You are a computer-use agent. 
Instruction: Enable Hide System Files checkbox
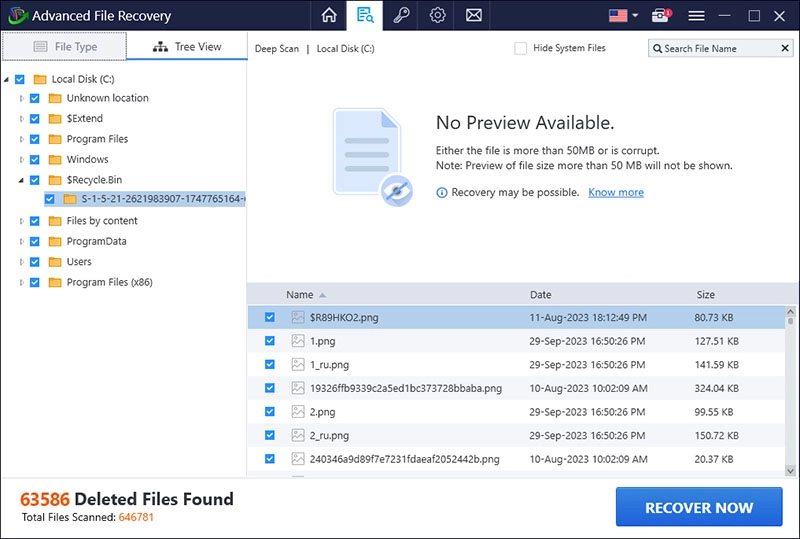(x=520, y=48)
